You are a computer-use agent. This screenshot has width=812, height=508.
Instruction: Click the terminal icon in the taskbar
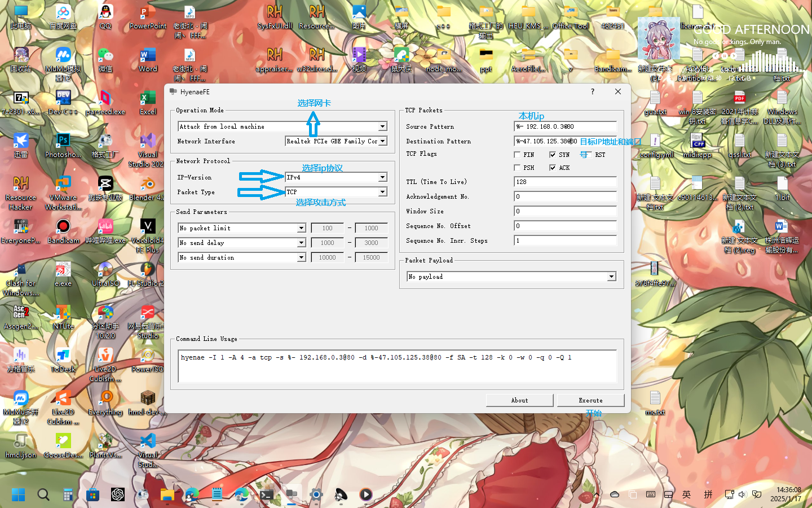click(x=267, y=494)
